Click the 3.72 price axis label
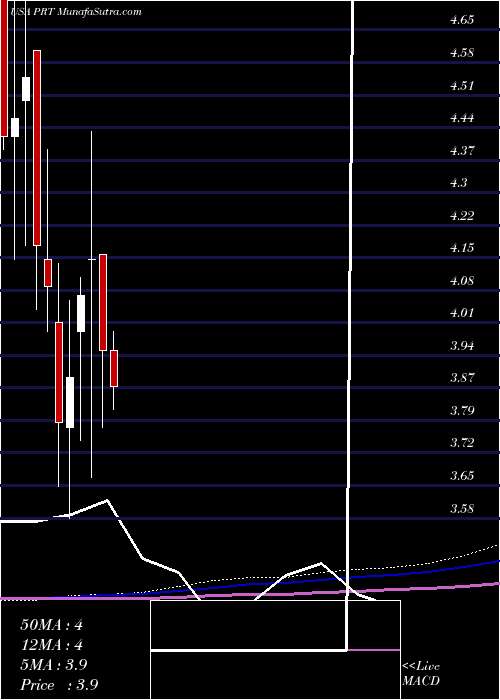Viewport: 500px width, 700px height. pyautogui.click(x=462, y=443)
